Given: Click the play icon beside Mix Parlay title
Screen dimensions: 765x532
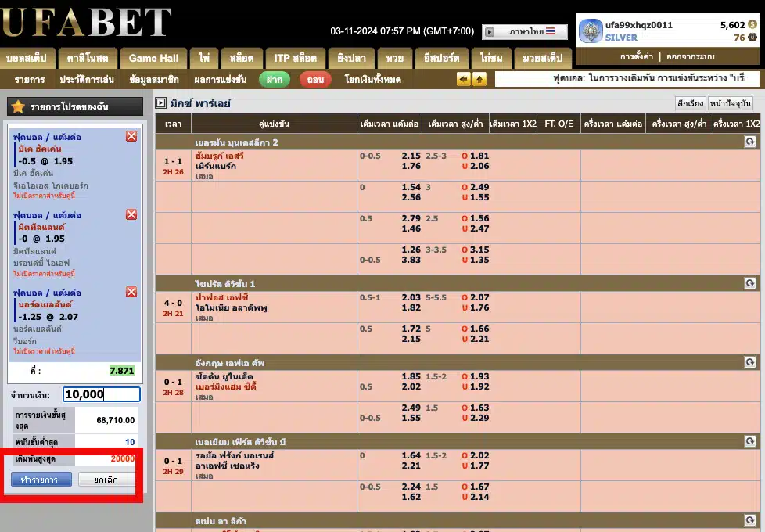Looking at the screenshot, I should (x=160, y=103).
